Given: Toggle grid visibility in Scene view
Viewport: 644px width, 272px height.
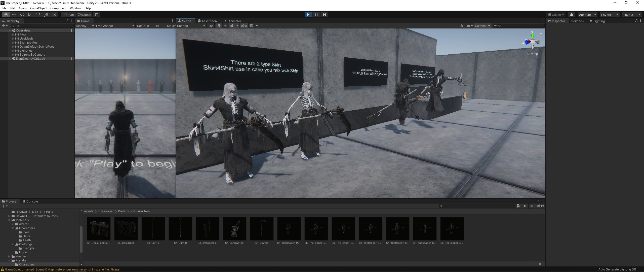Looking at the screenshot, I should click(251, 26).
